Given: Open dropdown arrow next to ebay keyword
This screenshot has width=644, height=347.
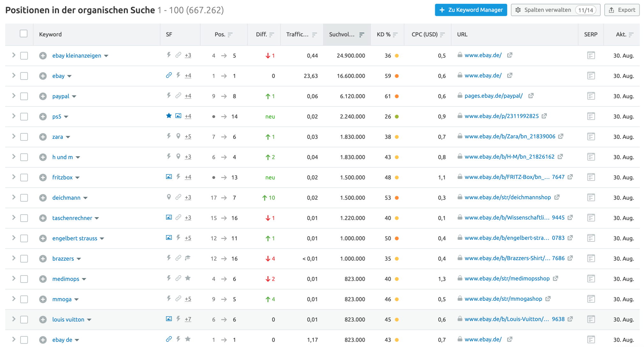Looking at the screenshot, I should tap(70, 76).
